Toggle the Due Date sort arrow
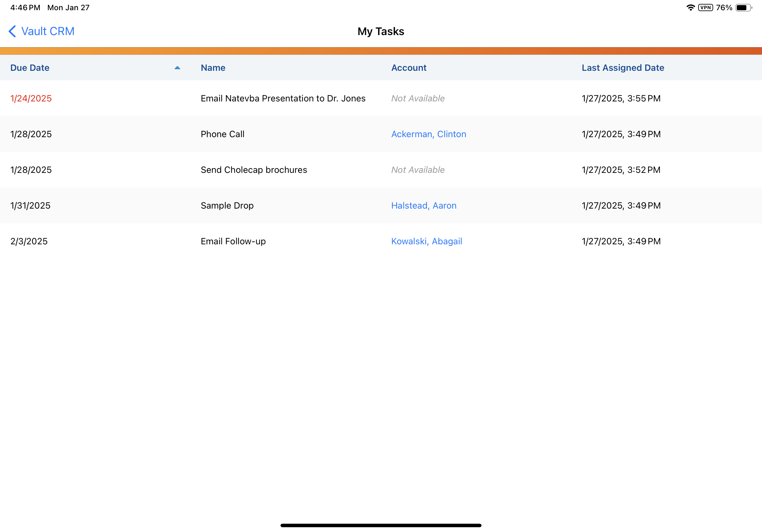Screen dimensions: 762x532 [177, 68]
